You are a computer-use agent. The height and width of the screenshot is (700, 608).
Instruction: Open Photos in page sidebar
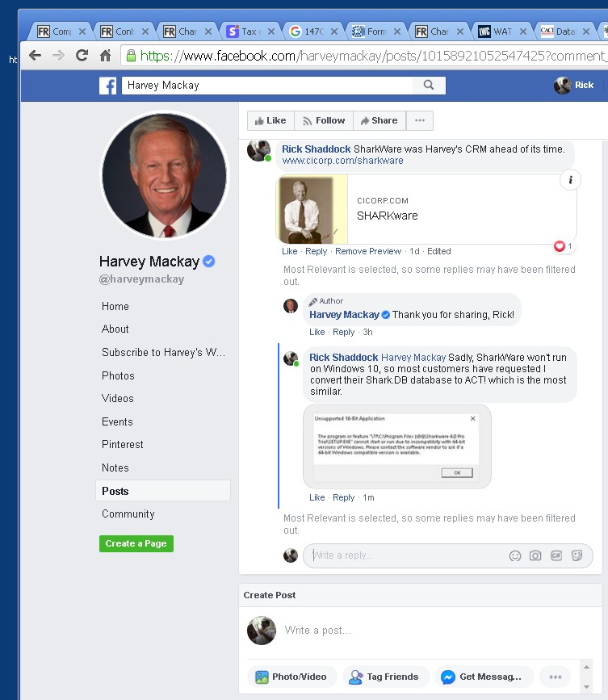tap(118, 375)
